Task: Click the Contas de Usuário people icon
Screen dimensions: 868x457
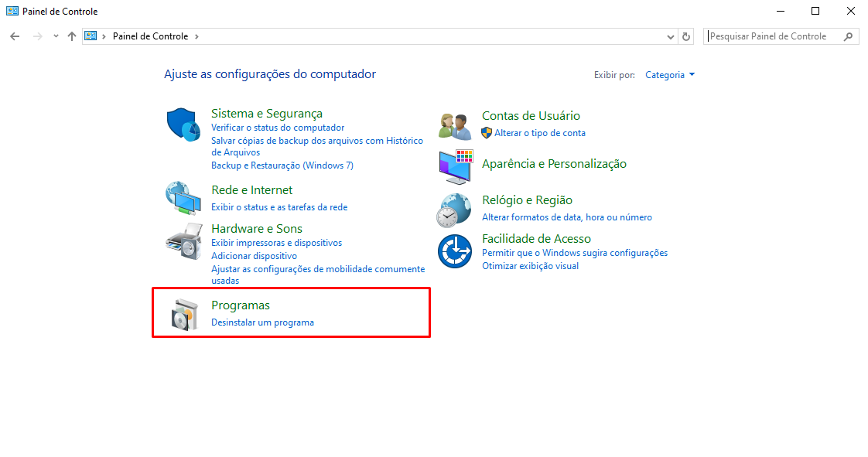Action: 454,125
